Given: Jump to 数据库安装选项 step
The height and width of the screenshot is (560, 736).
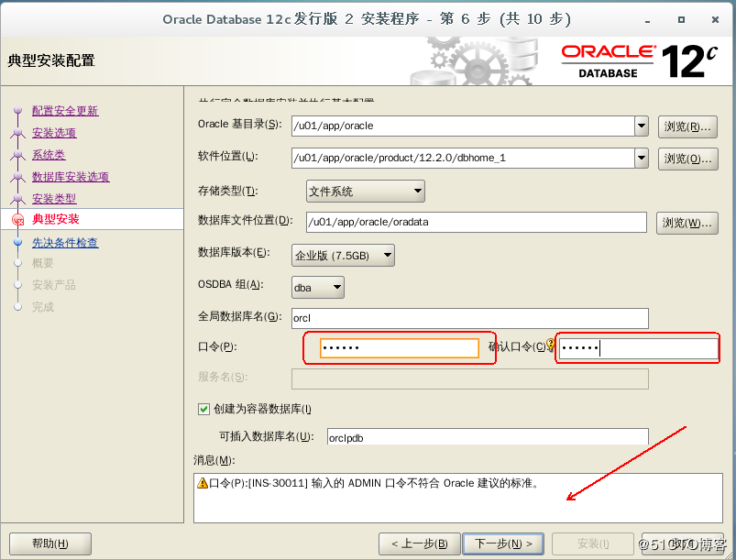Looking at the screenshot, I should pos(71,177).
